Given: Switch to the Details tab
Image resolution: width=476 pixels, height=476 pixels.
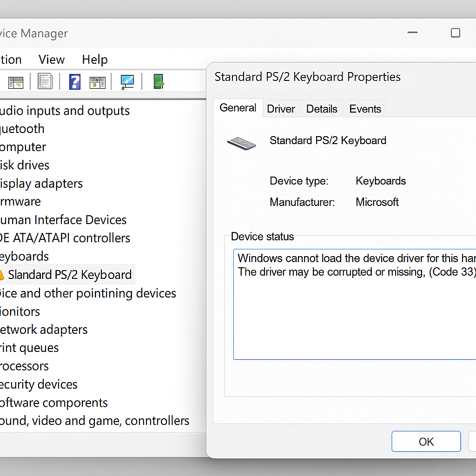Looking at the screenshot, I should click(322, 109).
